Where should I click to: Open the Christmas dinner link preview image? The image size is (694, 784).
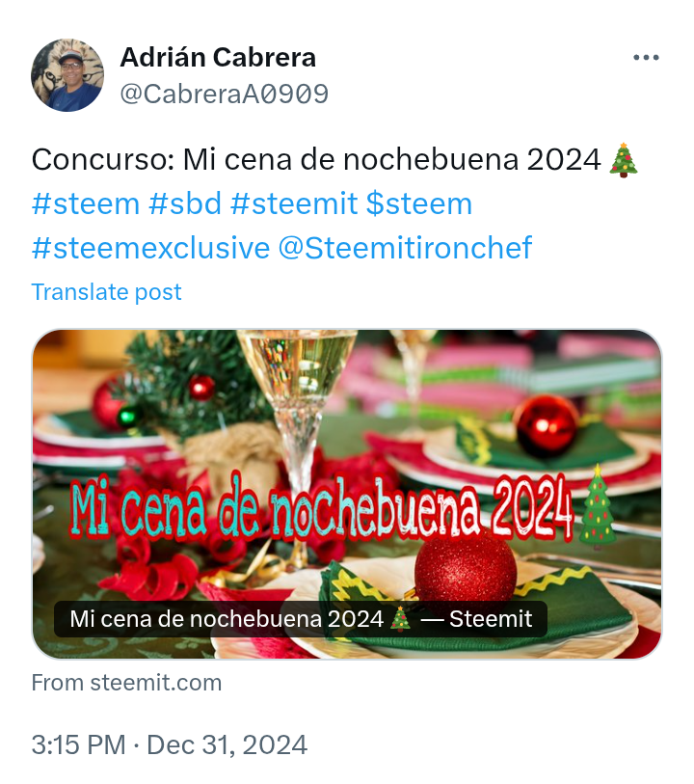[x=347, y=494]
